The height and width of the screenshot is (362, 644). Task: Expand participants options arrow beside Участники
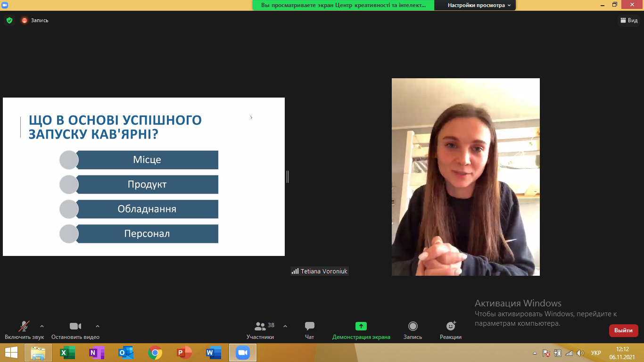pyautogui.click(x=285, y=326)
